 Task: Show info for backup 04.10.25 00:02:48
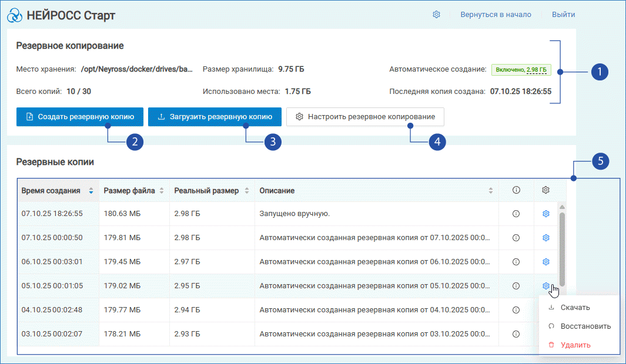tap(516, 310)
